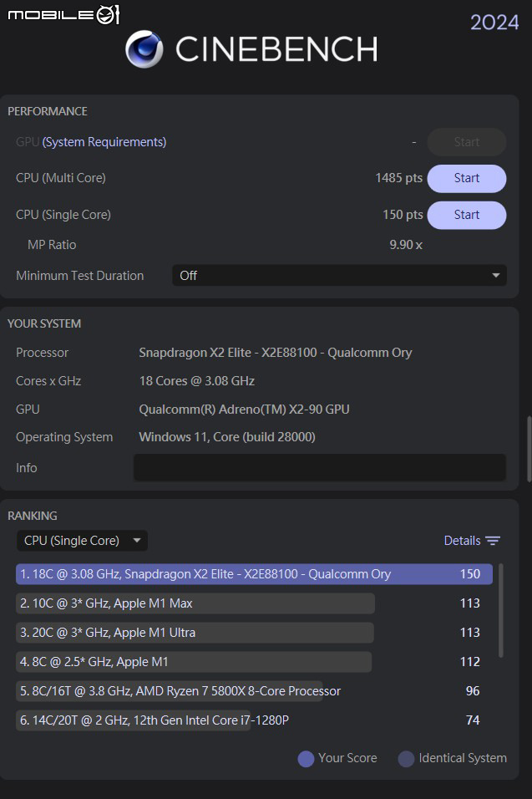
Task: Select the Snapdragon X2 Elite ranking row
Action: [x=254, y=574]
